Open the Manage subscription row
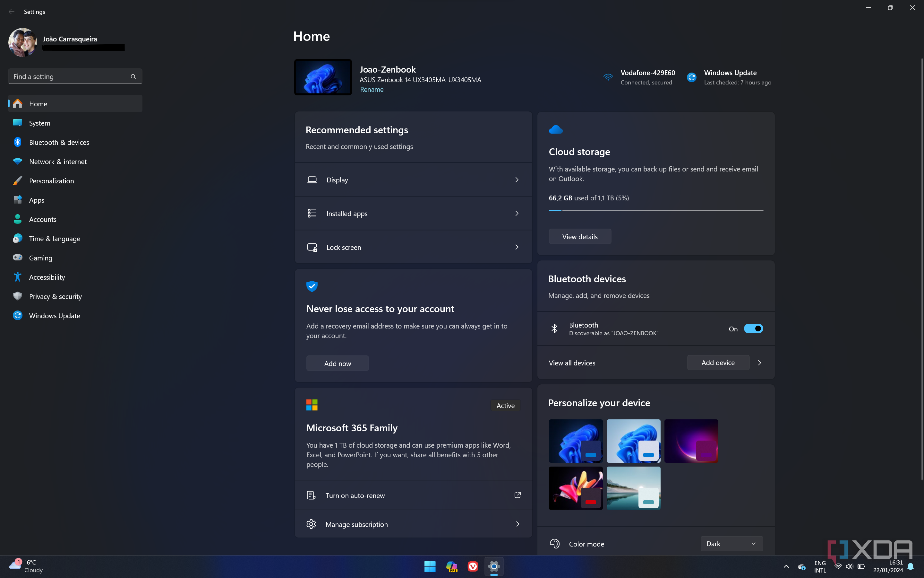Image resolution: width=924 pixels, height=578 pixels. [413, 524]
